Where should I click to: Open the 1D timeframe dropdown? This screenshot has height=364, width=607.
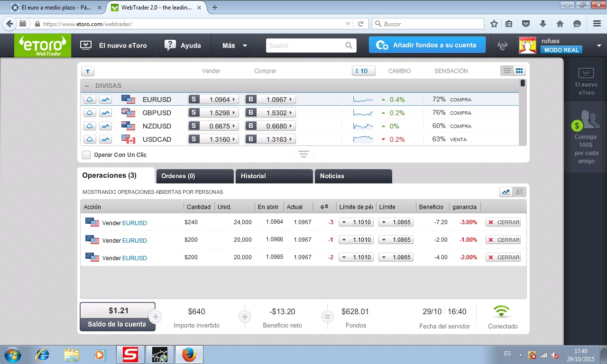pos(364,71)
